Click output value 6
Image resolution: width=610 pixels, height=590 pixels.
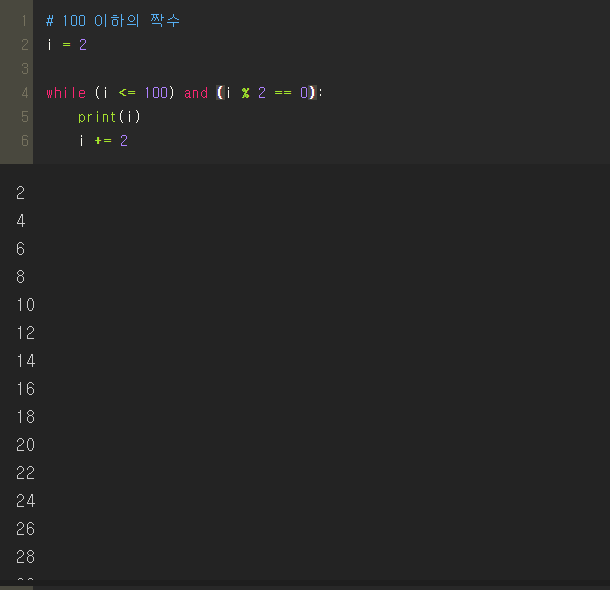click(21, 249)
